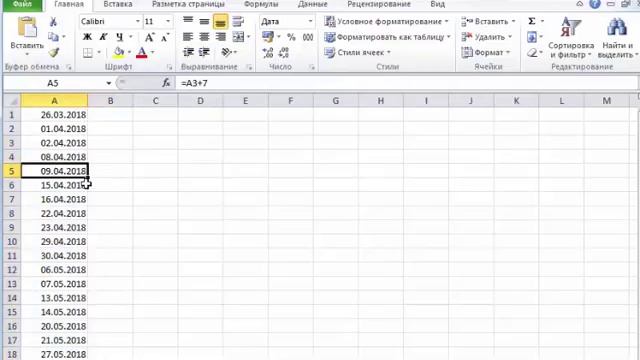This screenshot has width=640, height=360.
Task: Open the Calibri font name dropdown
Action: [x=138, y=21]
